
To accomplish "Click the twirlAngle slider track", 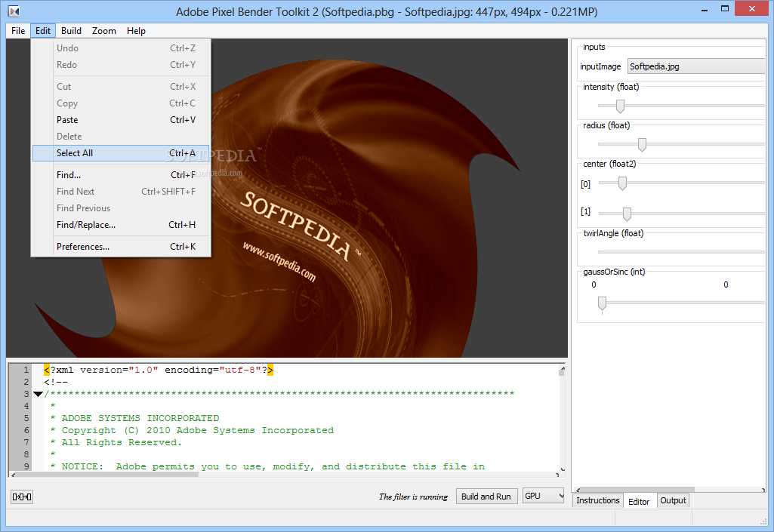I will point(681,252).
